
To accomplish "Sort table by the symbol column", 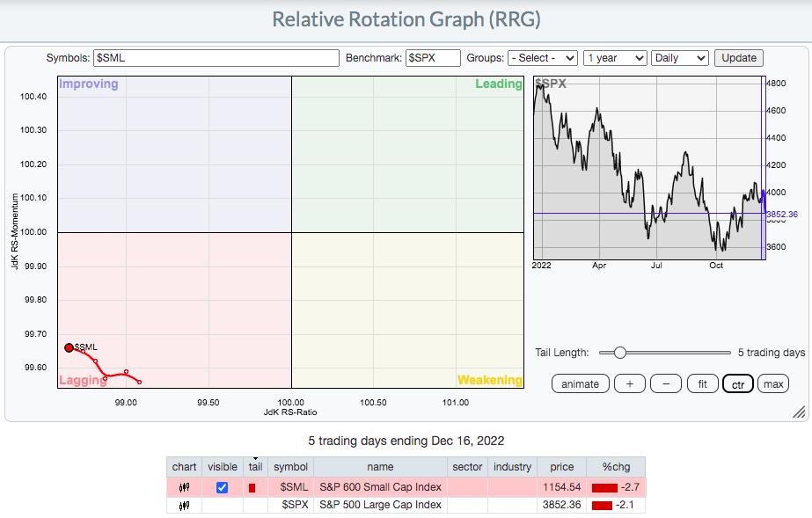I will pos(290,467).
